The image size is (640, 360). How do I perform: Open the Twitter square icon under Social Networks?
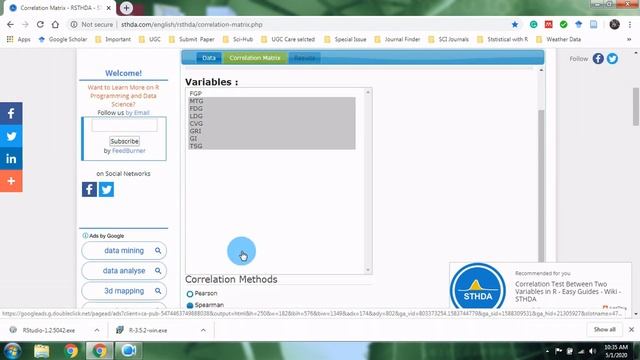tap(107, 189)
